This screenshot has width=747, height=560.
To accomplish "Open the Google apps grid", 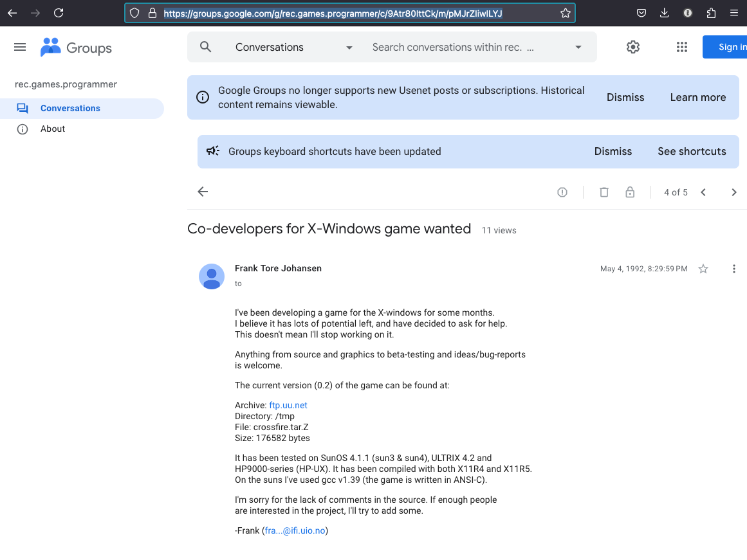I will pyautogui.click(x=682, y=47).
